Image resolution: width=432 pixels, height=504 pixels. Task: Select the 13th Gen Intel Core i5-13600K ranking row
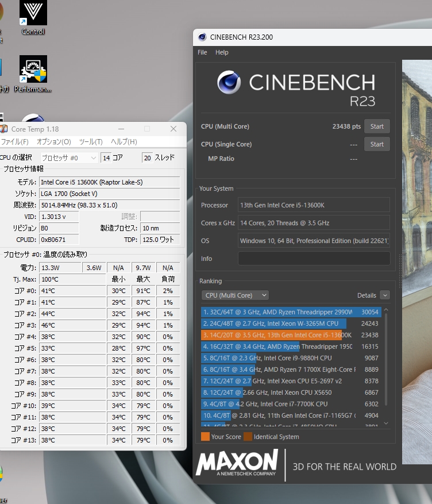point(291,335)
